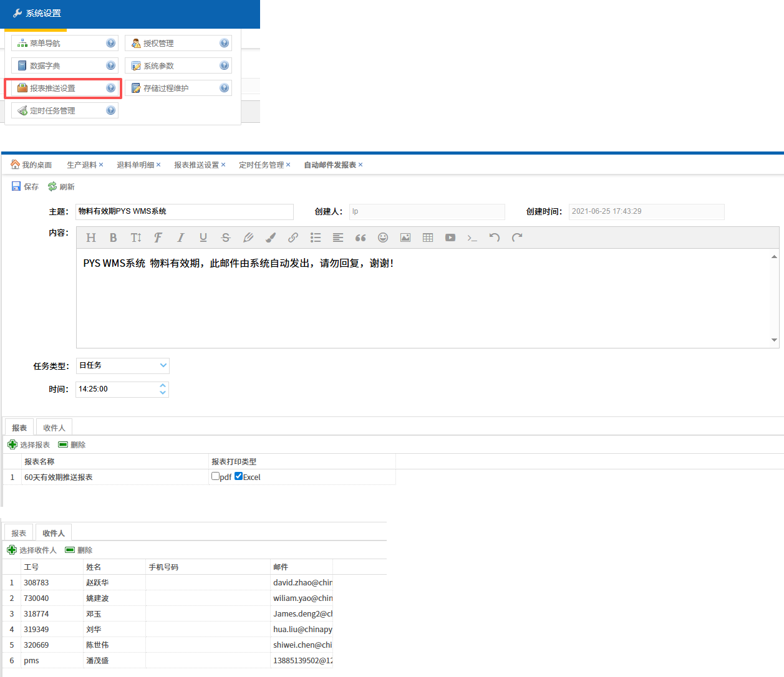
Task: Insert a hyperlink using the link icon
Action: (293, 238)
